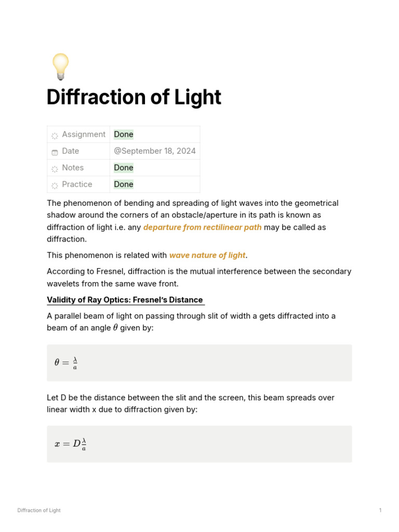The image size is (399, 532).
Task: Click the Date property label
Action: 71,151
